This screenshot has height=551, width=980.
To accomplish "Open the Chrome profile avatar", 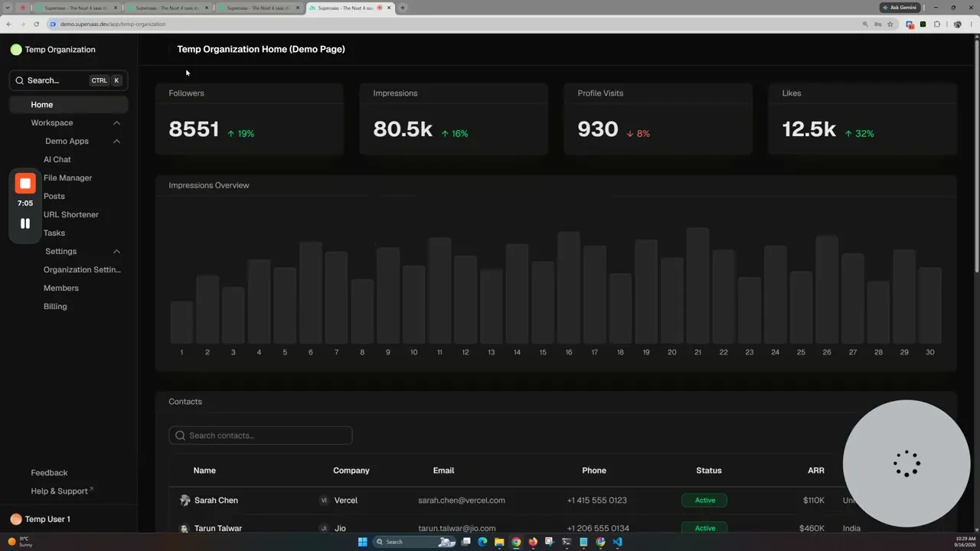I will click(x=957, y=24).
